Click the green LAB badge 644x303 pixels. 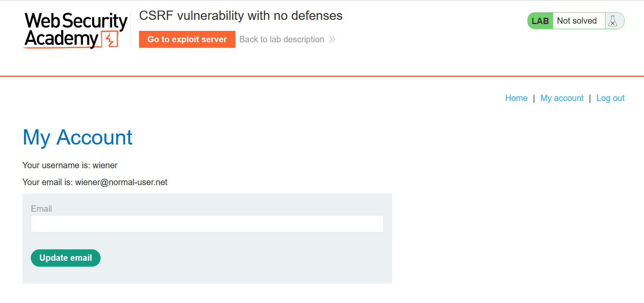click(x=540, y=21)
